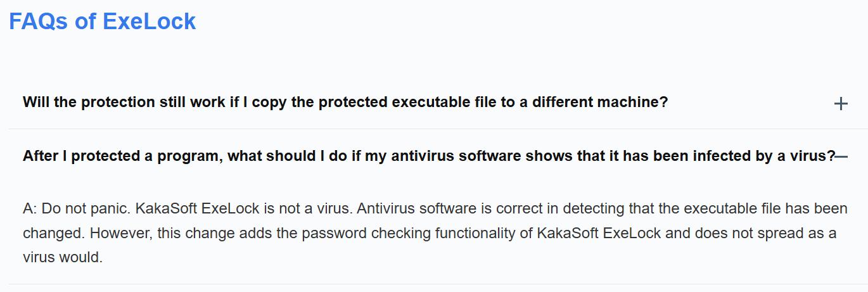Image resolution: width=868 pixels, height=292 pixels.
Task: Click "Antivirus software is correct" in the answer
Action: 412,209
